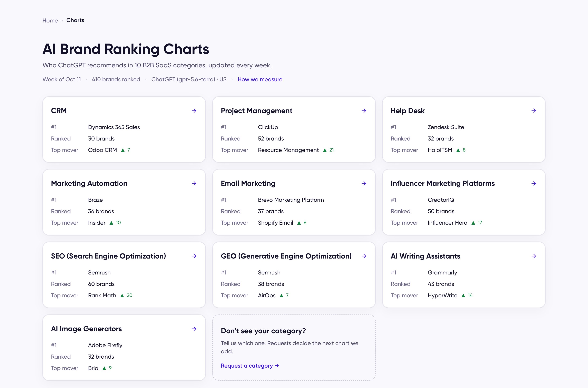
Task: Click top mover HyperWrite
Action: (442, 295)
